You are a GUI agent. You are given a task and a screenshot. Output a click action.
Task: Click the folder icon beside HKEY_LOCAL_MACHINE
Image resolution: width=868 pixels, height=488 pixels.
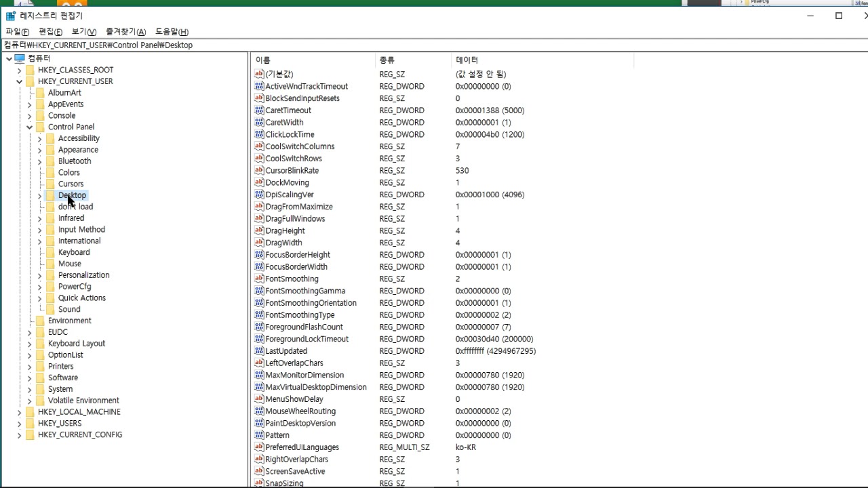click(x=30, y=412)
